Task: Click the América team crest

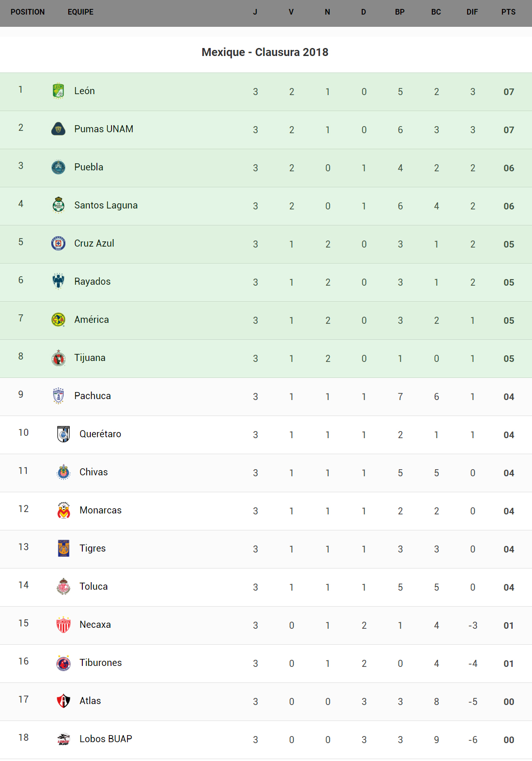Action: point(58,320)
